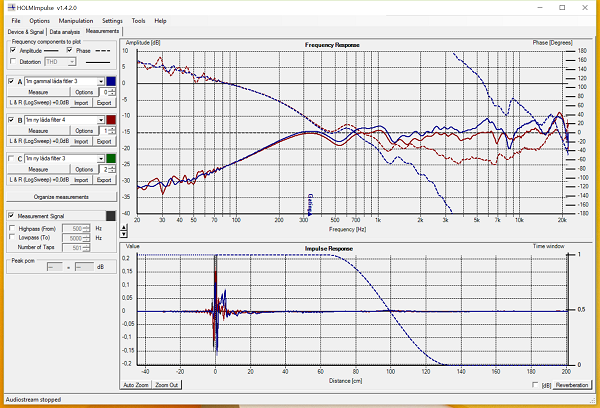This screenshot has height=408, width=600.
Task: Open the Manipulation menu
Action: 76,21
